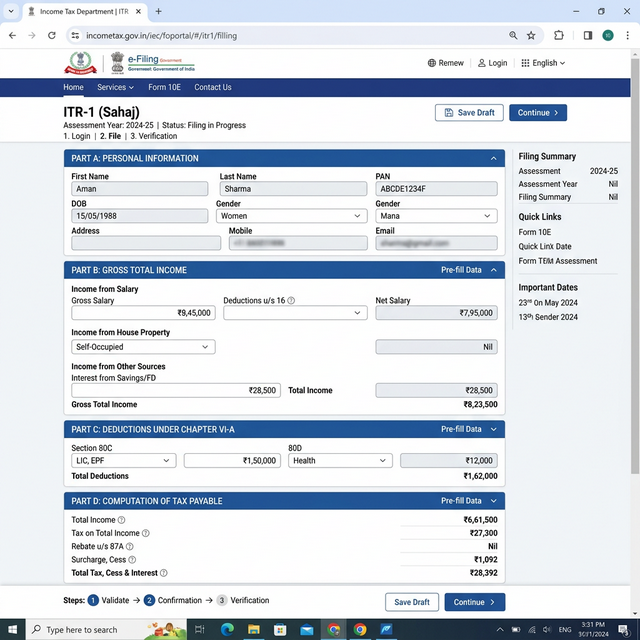This screenshot has width=640, height=640.
Task: Click help icon next to Tax on Total Income
Action: [146, 533]
